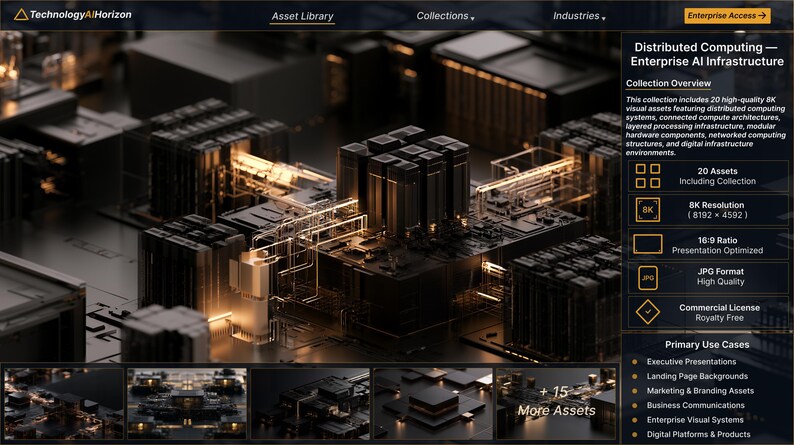
Task: Click the Distributed Computing Enterprise AI Infrastructure title
Action: (x=707, y=54)
